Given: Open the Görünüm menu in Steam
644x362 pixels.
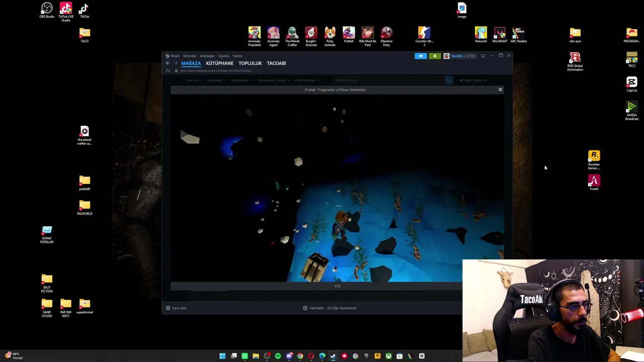Looking at the screenshot, I should coord(190,56).
